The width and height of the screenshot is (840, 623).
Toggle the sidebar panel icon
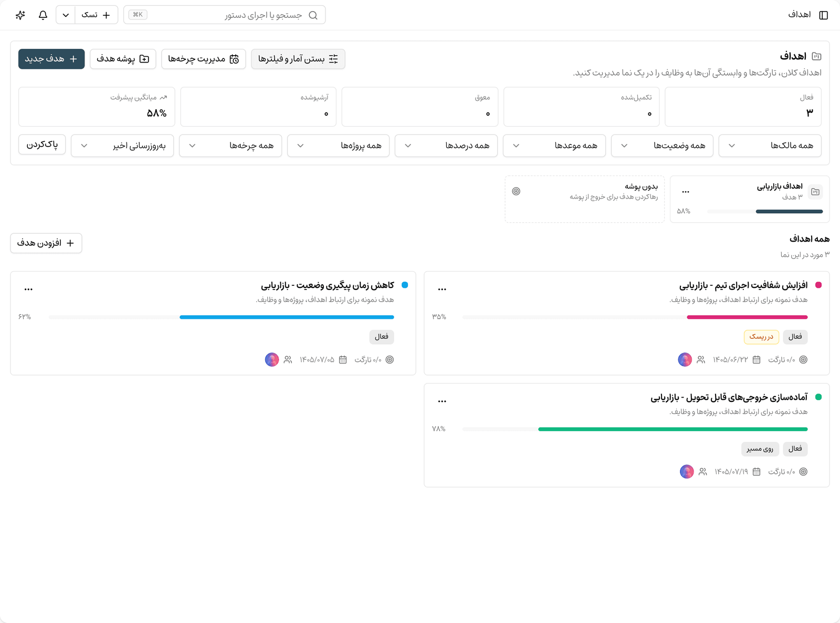click(x=823, y=15)
